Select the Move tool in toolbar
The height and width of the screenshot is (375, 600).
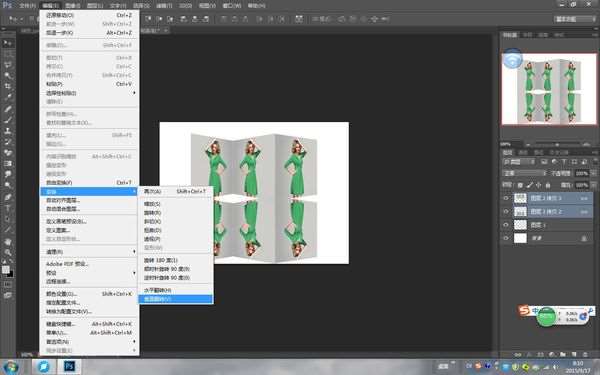[7, 43]
